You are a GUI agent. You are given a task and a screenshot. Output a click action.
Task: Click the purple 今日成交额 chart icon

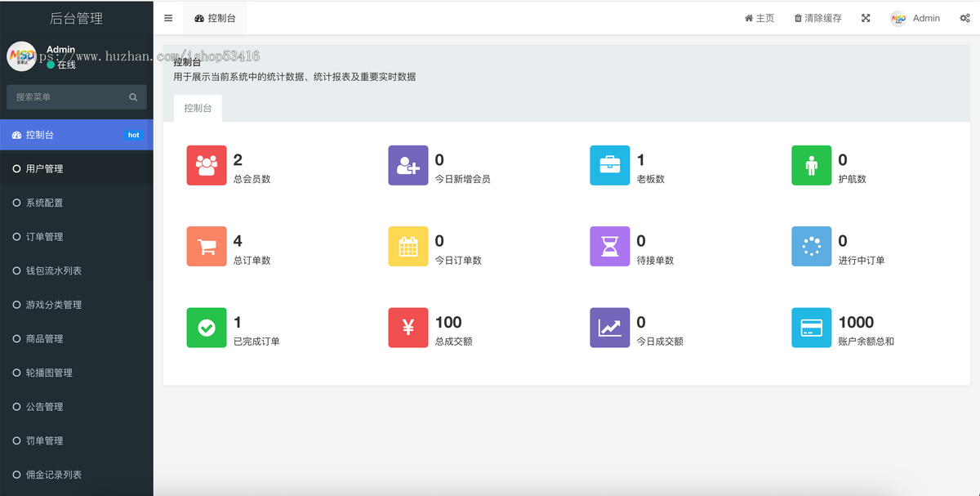(x=610, y=328)
